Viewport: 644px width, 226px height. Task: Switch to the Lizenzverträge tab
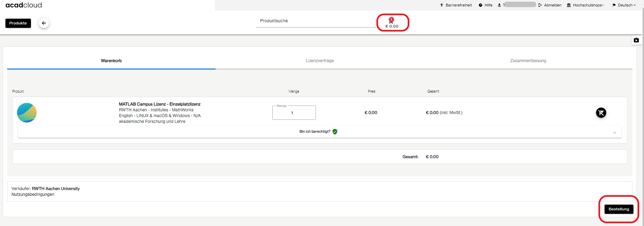coord(320,61)
